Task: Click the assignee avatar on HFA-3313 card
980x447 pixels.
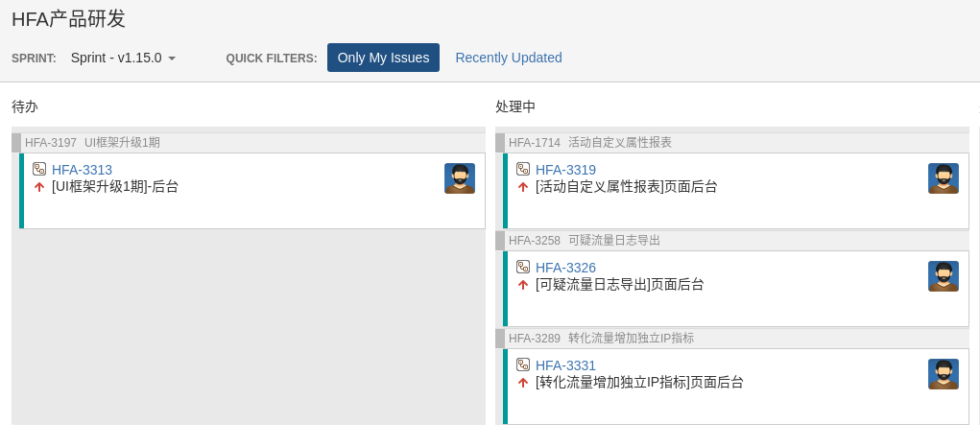Action: 460,178
